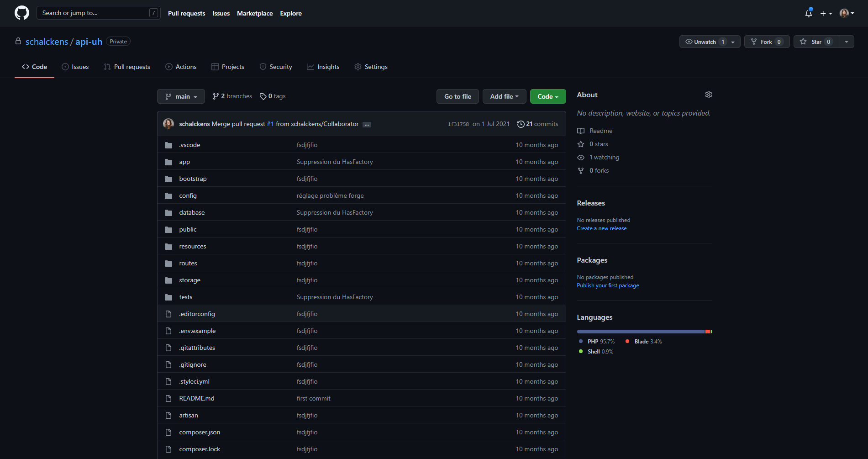Screen dimensions: 868x459
Task: Click the .env.example file icon
Action: [x=168, y=331]
